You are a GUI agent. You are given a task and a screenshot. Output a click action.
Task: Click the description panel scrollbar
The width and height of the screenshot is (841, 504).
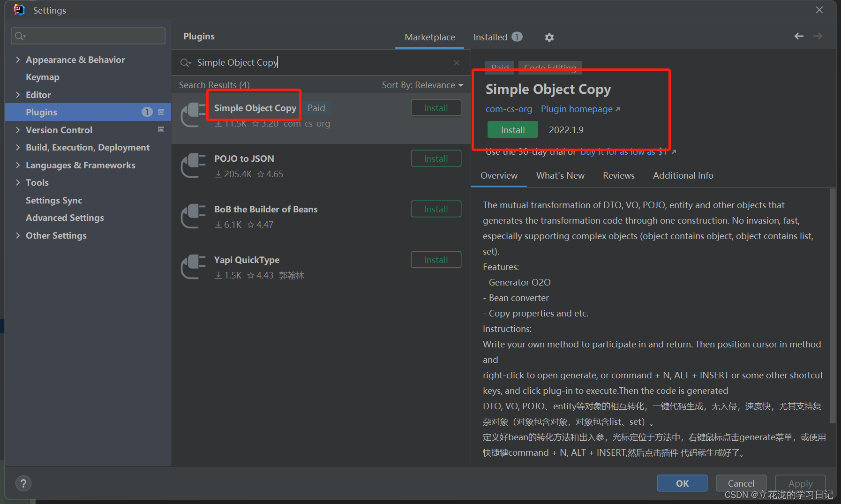click(x=833, y=306)
